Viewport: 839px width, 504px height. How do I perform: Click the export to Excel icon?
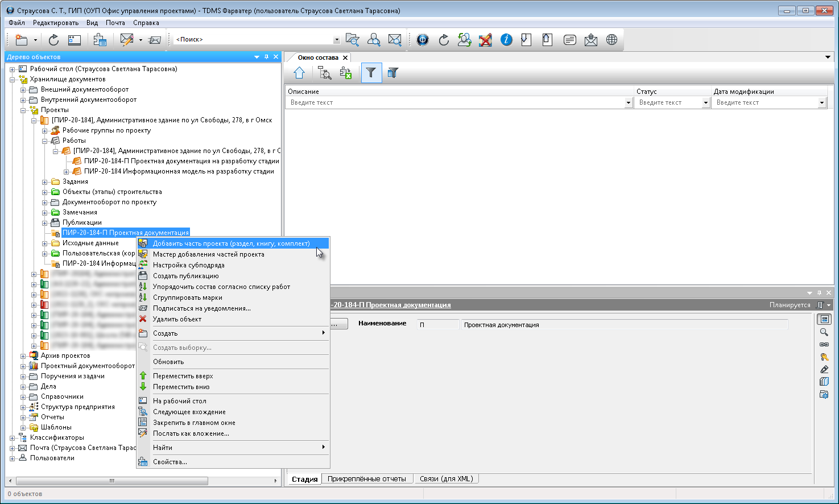pyautogui.click(x=346, y=73)
